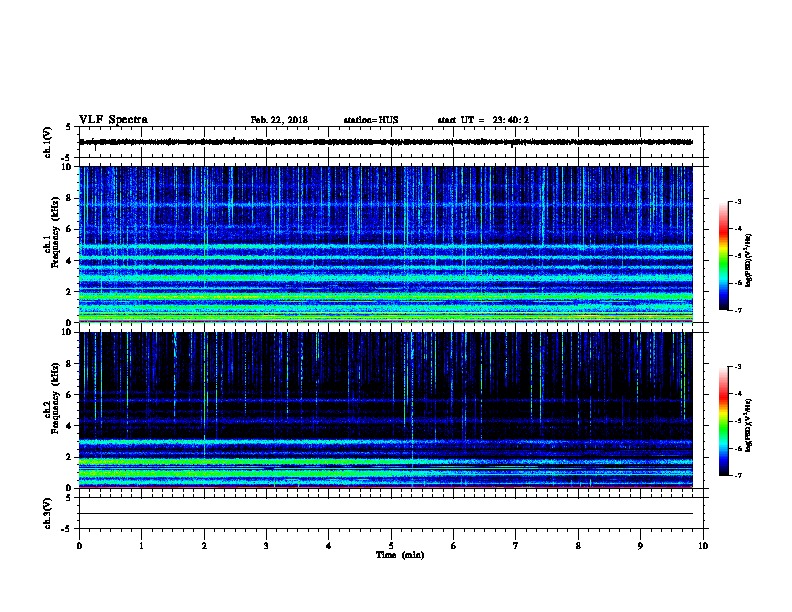
Task: Click the upper color bar's log(PSD) label
Action: tap(749, 260)
